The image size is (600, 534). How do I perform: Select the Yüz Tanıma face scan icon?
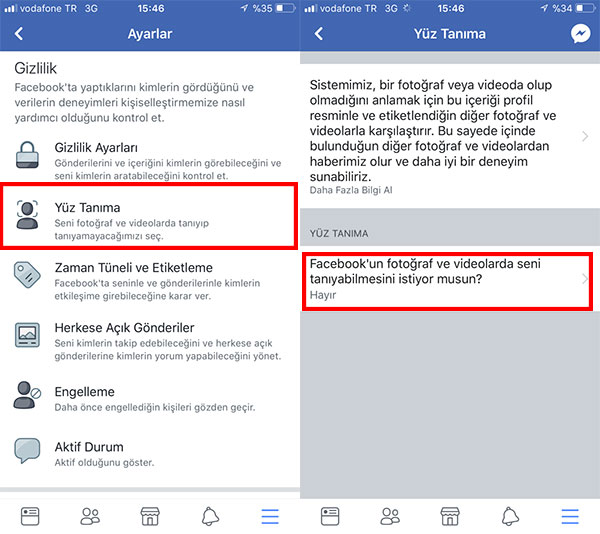pos(27,214)
